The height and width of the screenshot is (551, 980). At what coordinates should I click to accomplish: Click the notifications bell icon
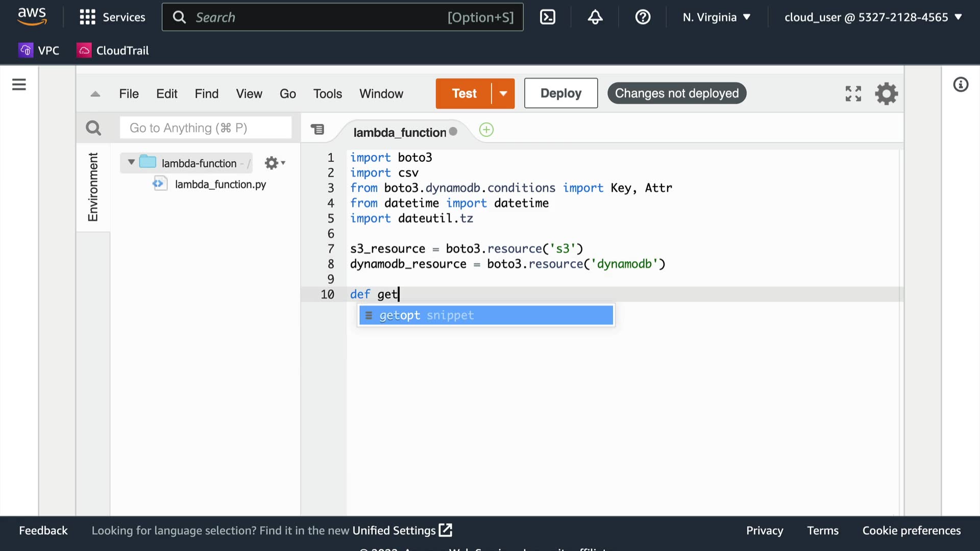click(595, 17)
